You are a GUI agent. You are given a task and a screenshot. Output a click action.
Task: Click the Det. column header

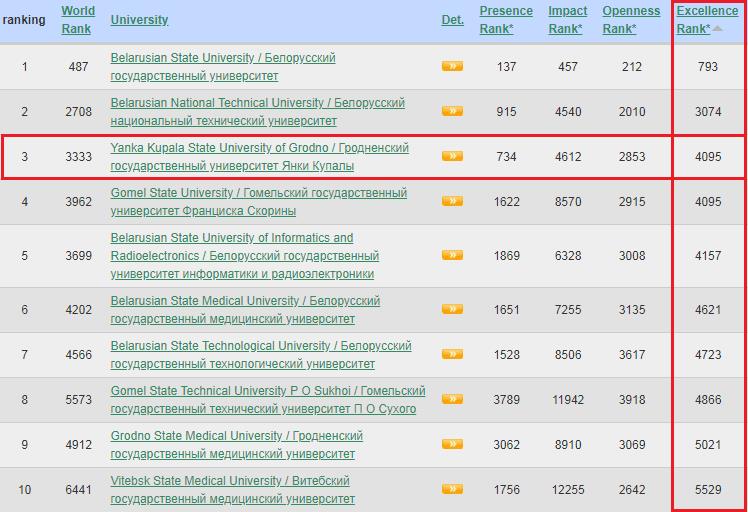(452, 20)
